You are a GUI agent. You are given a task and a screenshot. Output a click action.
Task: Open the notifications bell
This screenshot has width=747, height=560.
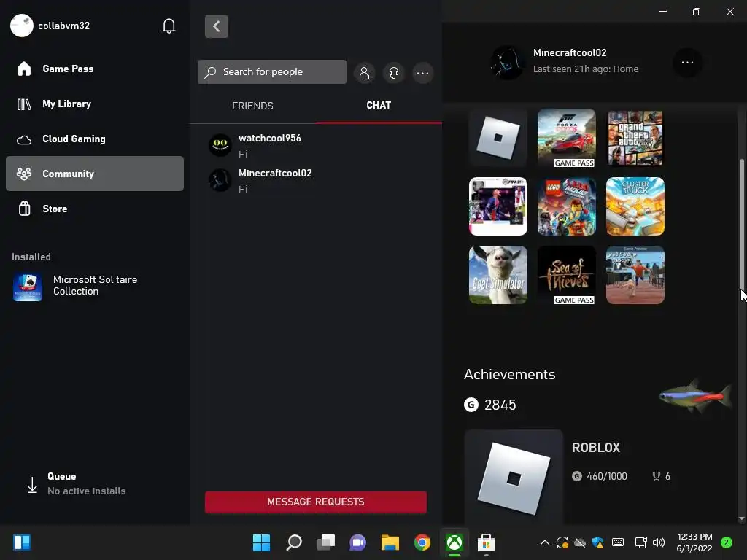(169, 26)
